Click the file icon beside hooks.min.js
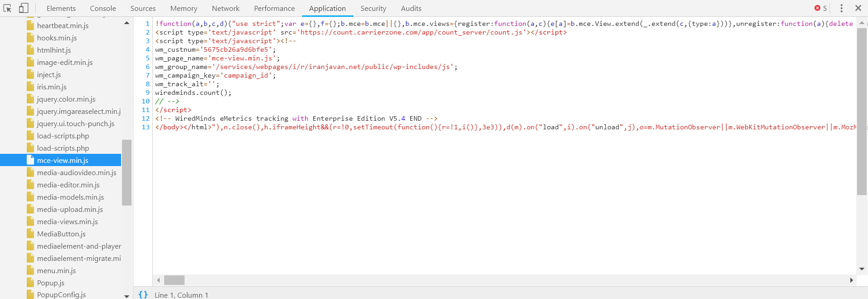 pyautogui.click(x=30, y=38)
